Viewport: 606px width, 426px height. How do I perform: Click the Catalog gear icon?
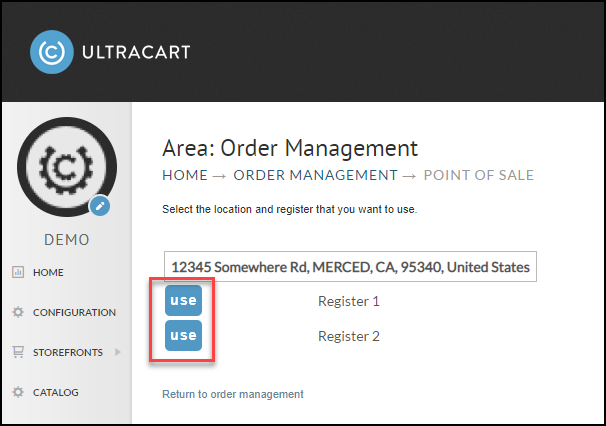coord(18,392)
